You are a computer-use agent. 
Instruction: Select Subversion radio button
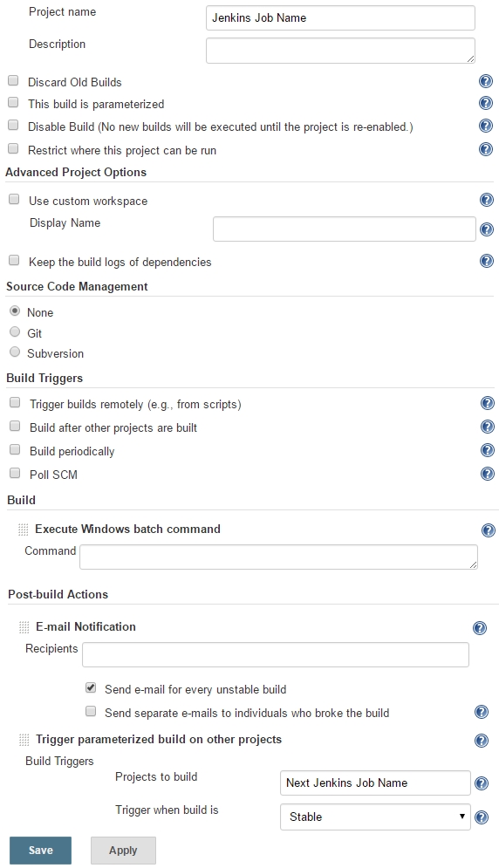(15, 352)
